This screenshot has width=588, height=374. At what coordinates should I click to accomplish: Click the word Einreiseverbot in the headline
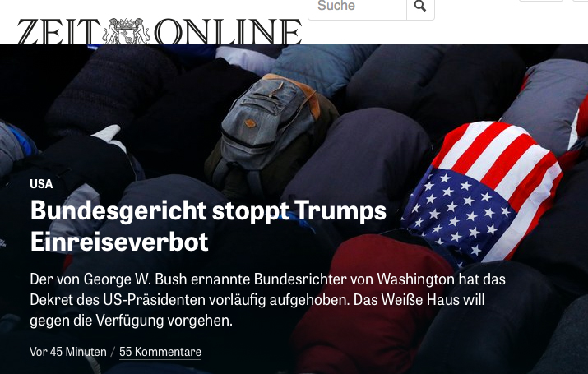point(119,242)
